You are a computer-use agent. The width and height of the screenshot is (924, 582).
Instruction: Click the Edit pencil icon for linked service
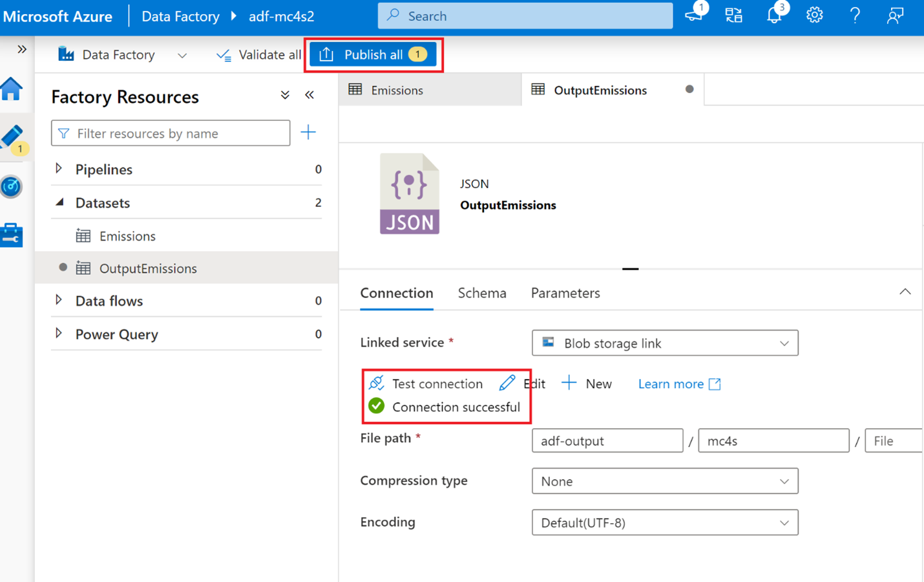point(507,383)
